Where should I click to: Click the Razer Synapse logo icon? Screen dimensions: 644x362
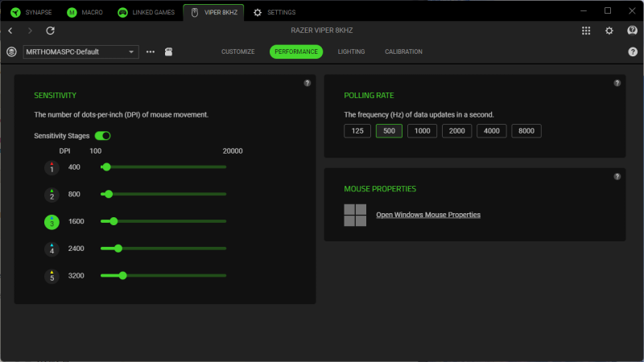pos(15,12)
